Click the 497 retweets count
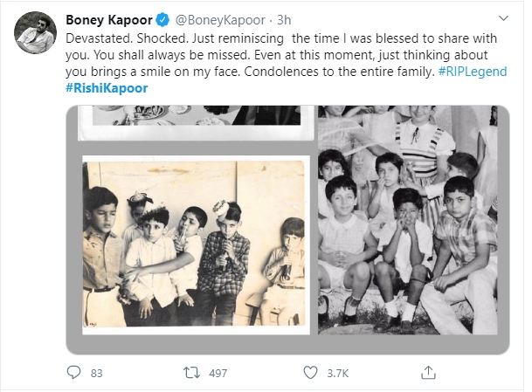Viewport: 532px width, 392px height. tap(218, 373)
